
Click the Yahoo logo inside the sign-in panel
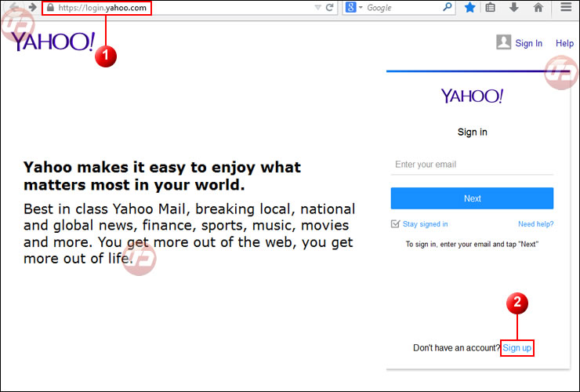pyautogui.click(x=472, y=96)
